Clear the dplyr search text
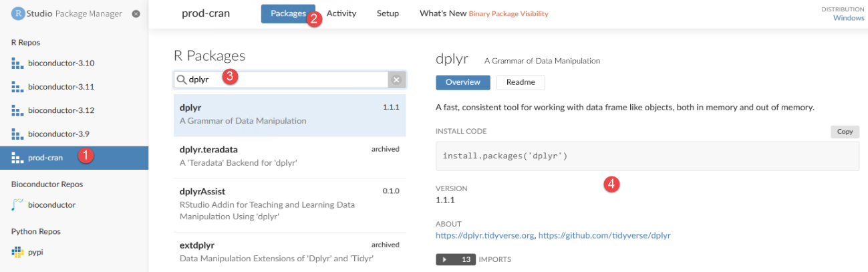868x272 pixels. [396, 80]
